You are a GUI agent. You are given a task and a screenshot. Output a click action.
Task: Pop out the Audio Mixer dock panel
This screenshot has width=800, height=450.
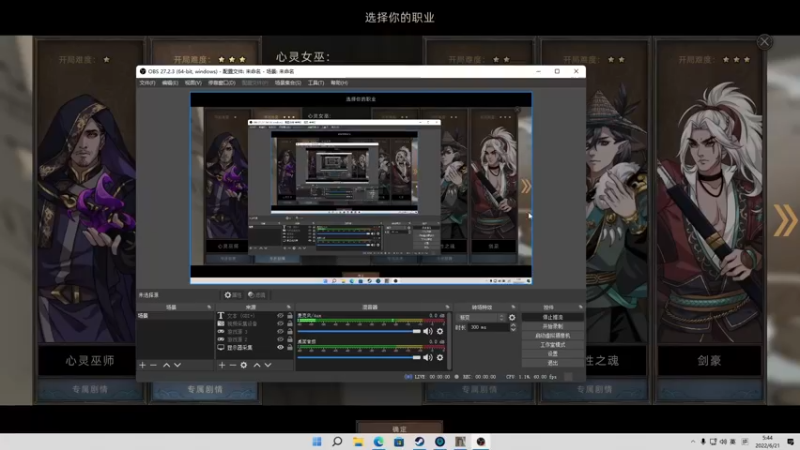(x=447, y=307)
